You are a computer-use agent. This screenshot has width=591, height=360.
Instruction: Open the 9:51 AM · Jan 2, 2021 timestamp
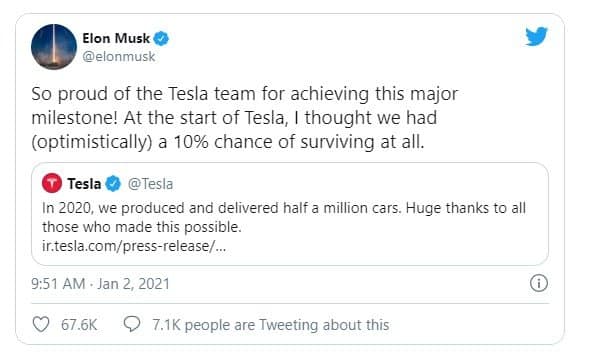pyautogui.click(x=100, y=284)
